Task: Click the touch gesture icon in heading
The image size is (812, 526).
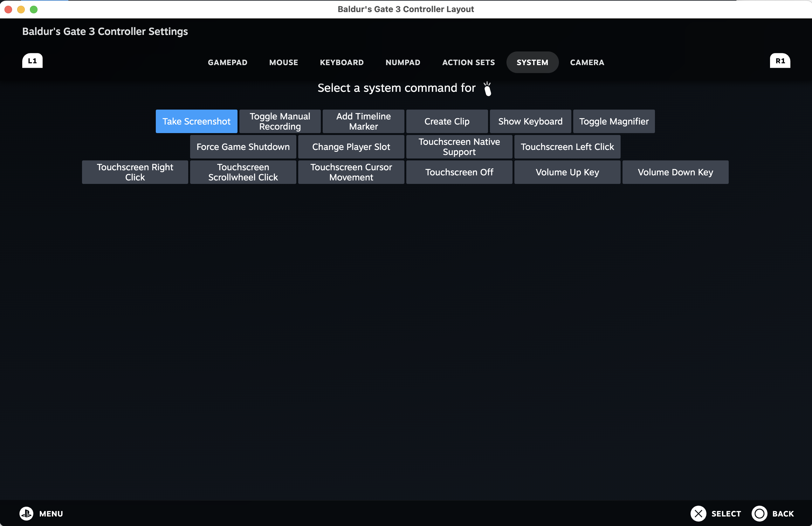Action: (x=487, y=89)
